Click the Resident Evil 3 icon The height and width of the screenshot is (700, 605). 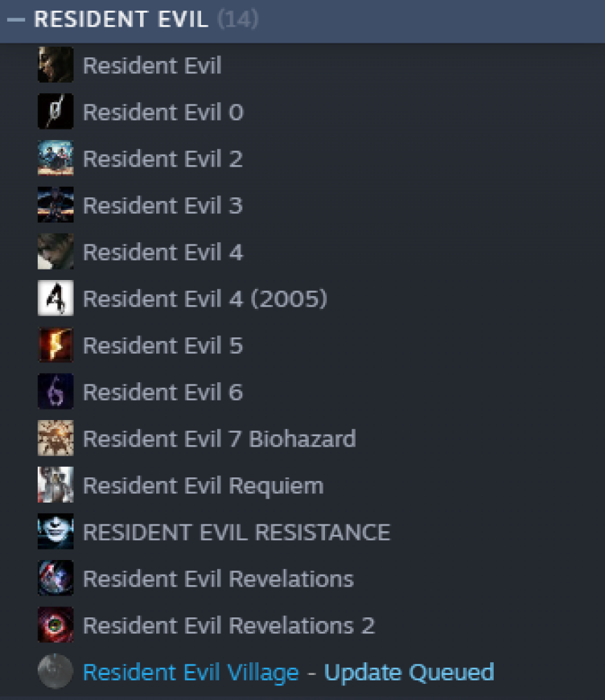click(55, 205)
